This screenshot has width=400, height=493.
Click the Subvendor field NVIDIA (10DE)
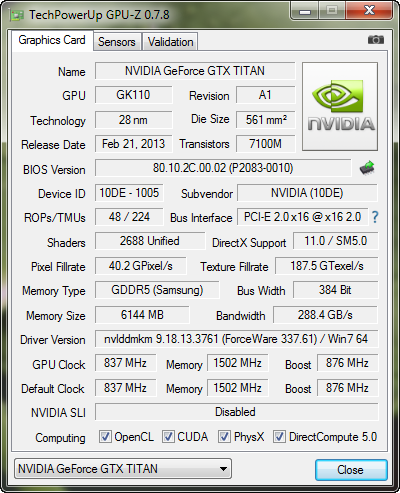307,193
